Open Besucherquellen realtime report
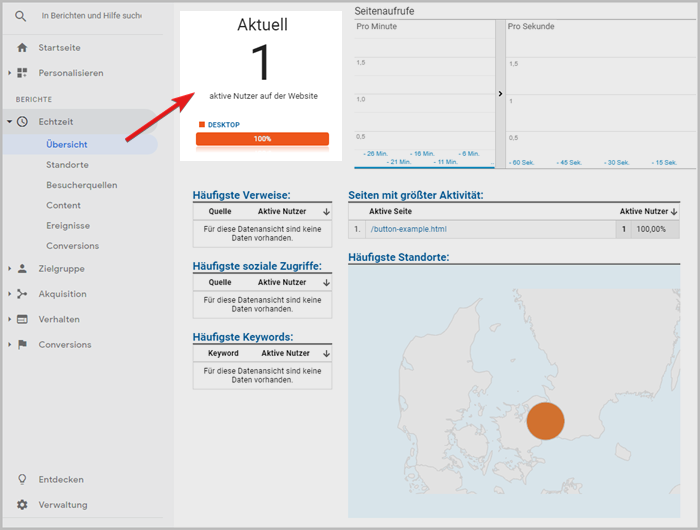The height and width of the screenshot is (530, 700). point(82,185)
